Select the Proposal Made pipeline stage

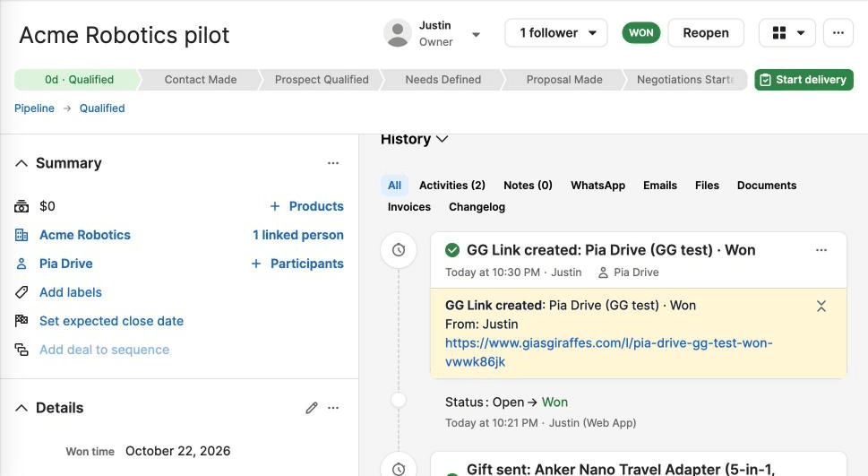pos(564,80)
